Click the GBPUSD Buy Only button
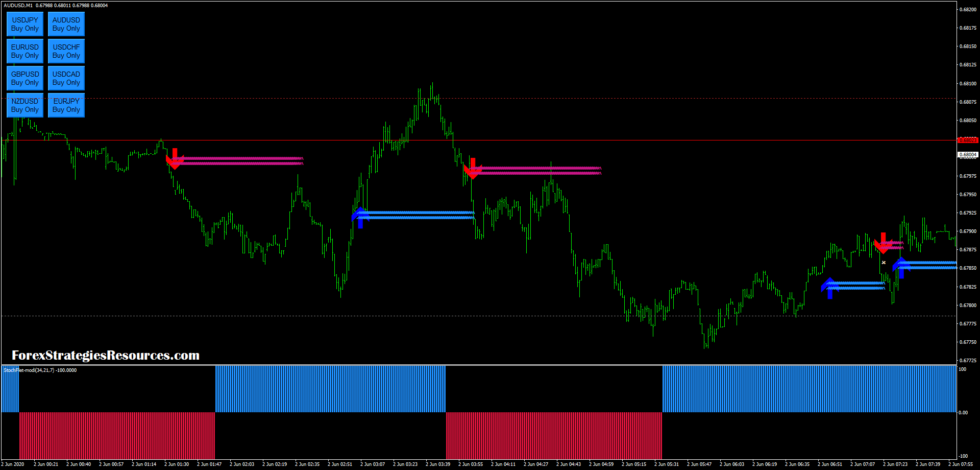The height and width of the screenshot is (470, 980). pos(24,78)
